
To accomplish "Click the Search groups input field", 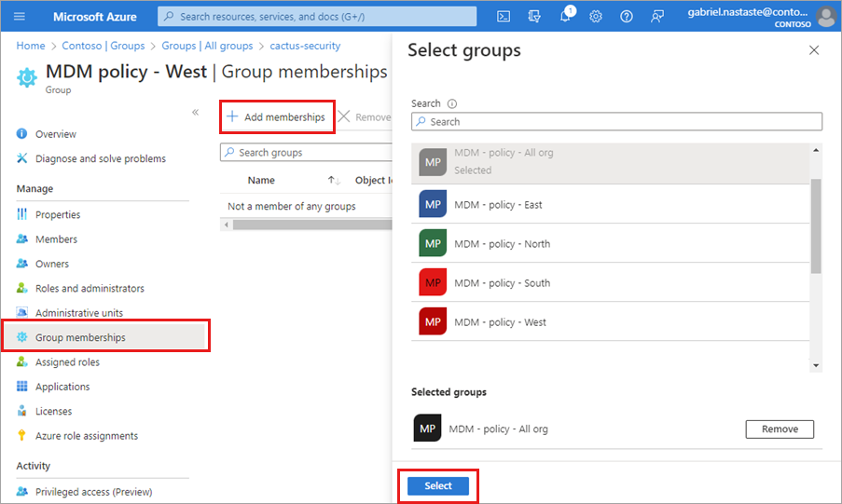I will click(x=308, y=153).
